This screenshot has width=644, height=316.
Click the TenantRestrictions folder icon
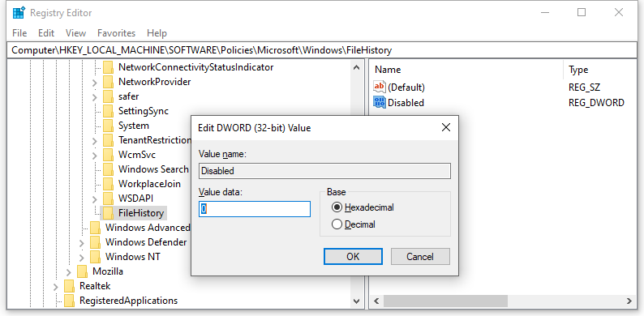click(108, 140)
